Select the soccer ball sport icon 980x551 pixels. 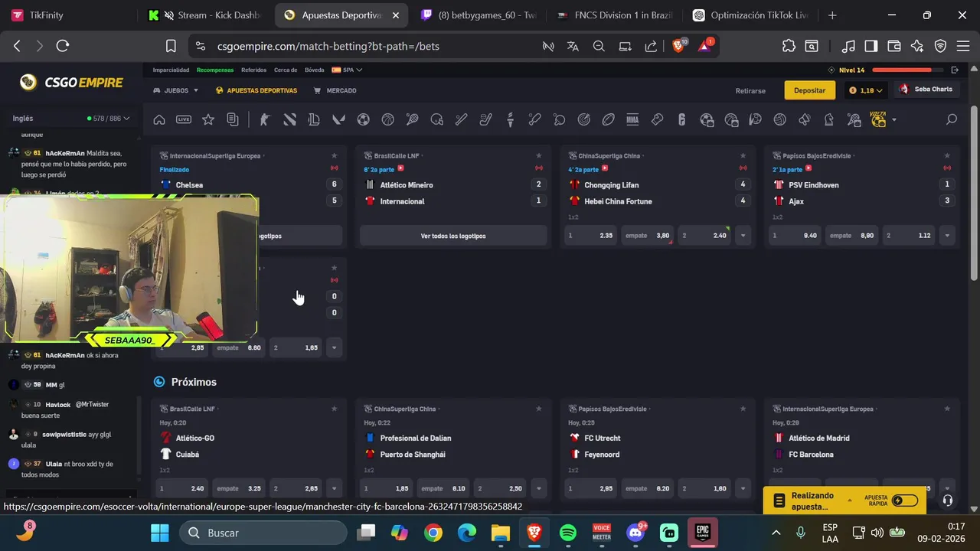point(363,119)
